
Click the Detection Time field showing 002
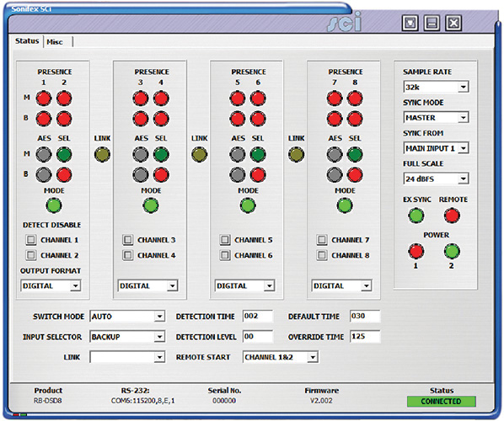[x=258, y=316]
